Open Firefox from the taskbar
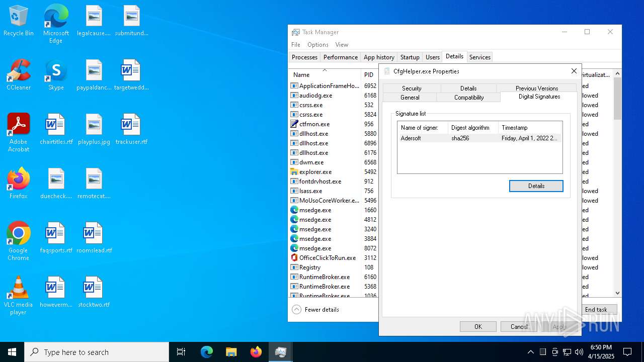 click(x=256, y=352)
